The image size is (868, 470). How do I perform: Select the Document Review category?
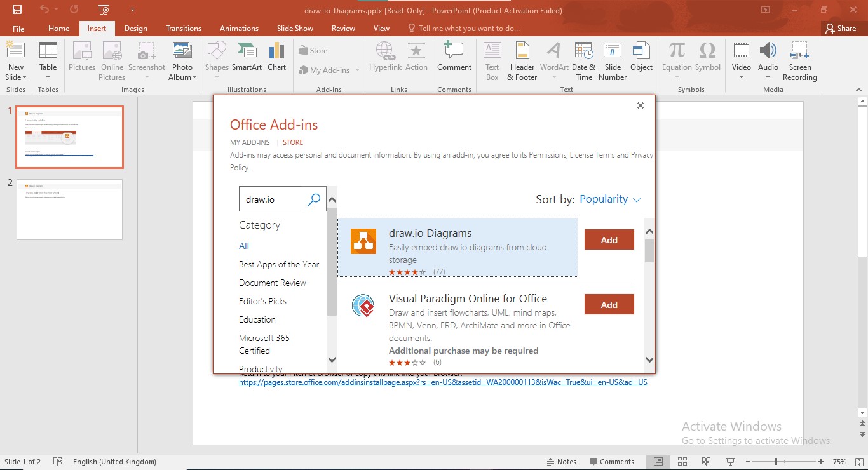coord(273,283)
